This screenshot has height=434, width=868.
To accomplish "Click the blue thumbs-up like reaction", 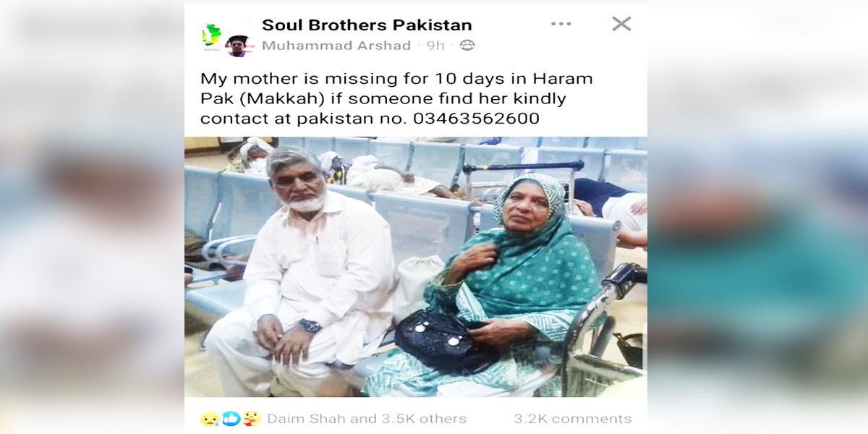I will [231, 419].
